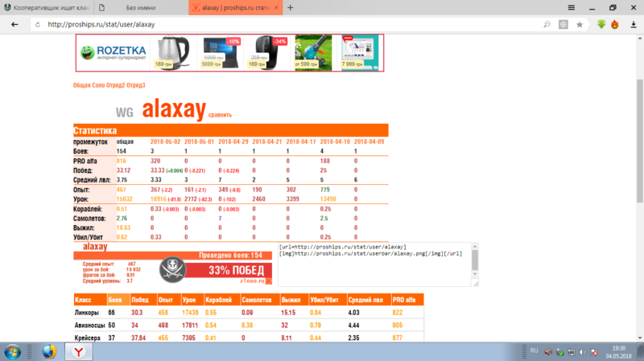Click the network icon with red cross
The width and height of the screenshot is (644, 361).
(594, 352)
